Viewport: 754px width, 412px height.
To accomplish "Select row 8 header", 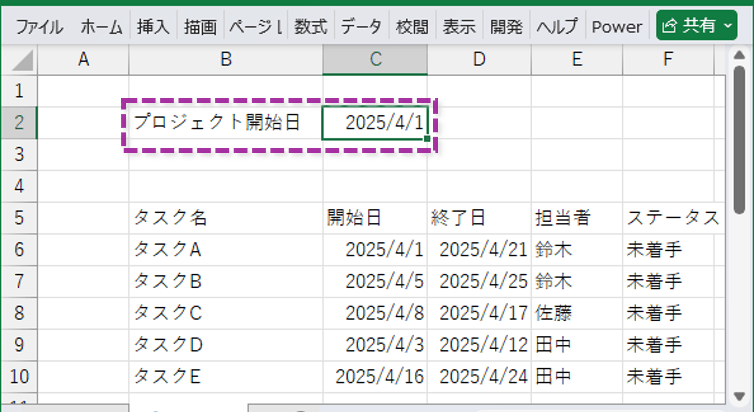I will [x=19, y=313].
